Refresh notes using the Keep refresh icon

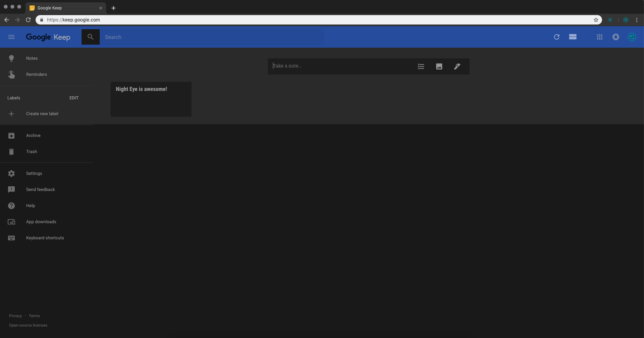pyautogui.click(x=557, y=37)
